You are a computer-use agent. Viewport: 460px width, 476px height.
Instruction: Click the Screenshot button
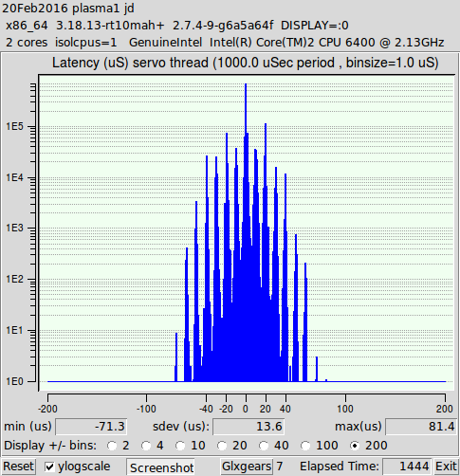(161, 467)
